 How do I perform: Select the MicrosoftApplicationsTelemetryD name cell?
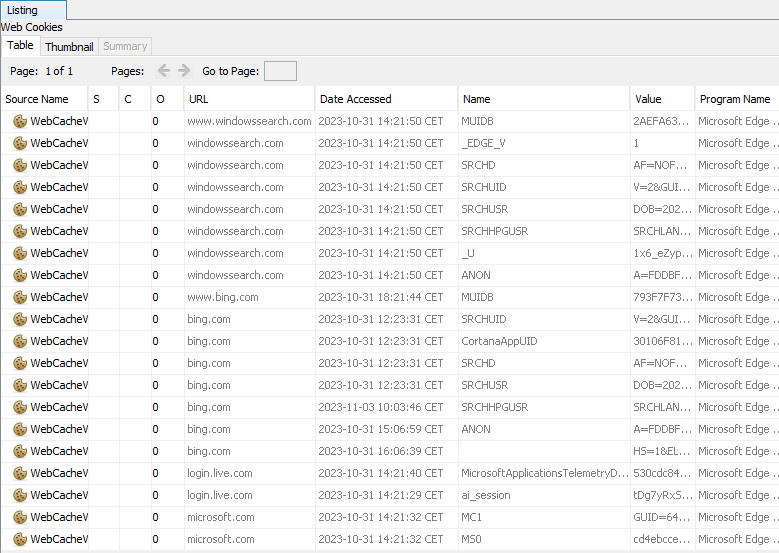click(x=544, y=473)
